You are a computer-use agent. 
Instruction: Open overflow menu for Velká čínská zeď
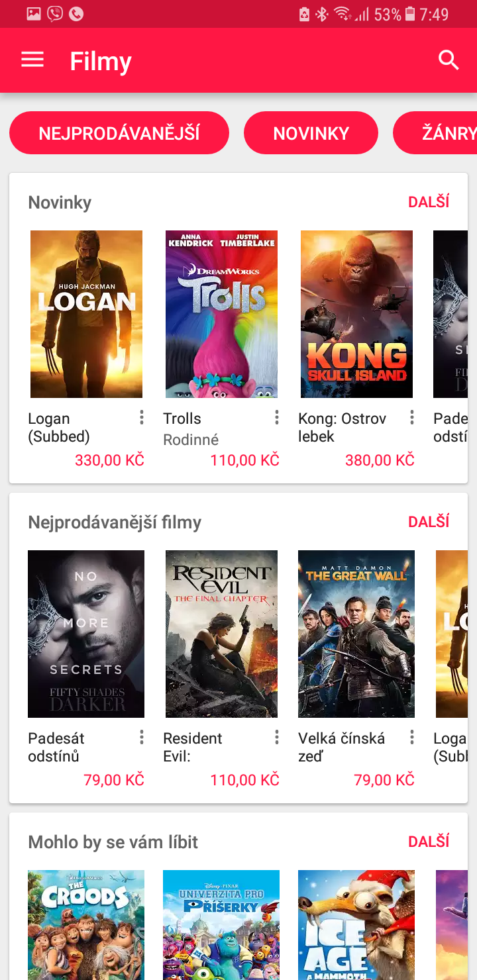click(x=411, y=738)
